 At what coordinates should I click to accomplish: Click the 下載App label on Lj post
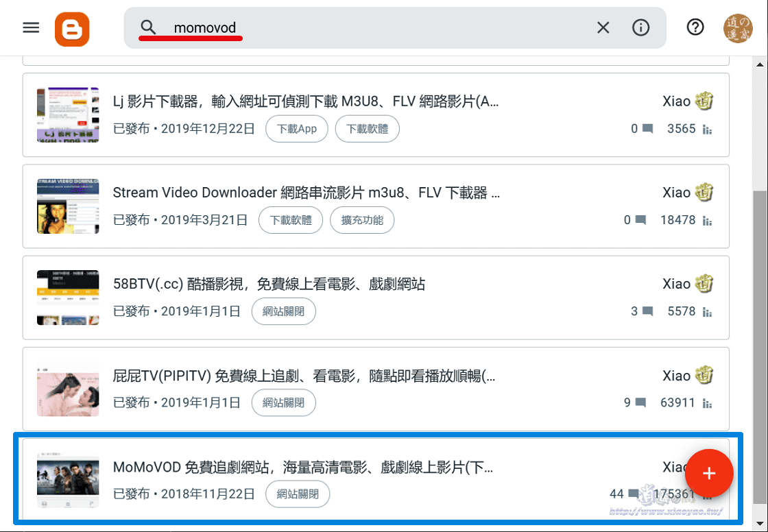297,129
